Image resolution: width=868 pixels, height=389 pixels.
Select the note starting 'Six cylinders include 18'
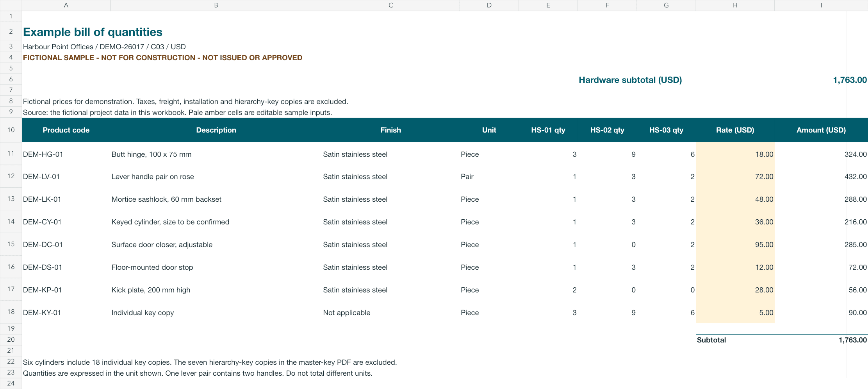(210, 362)
